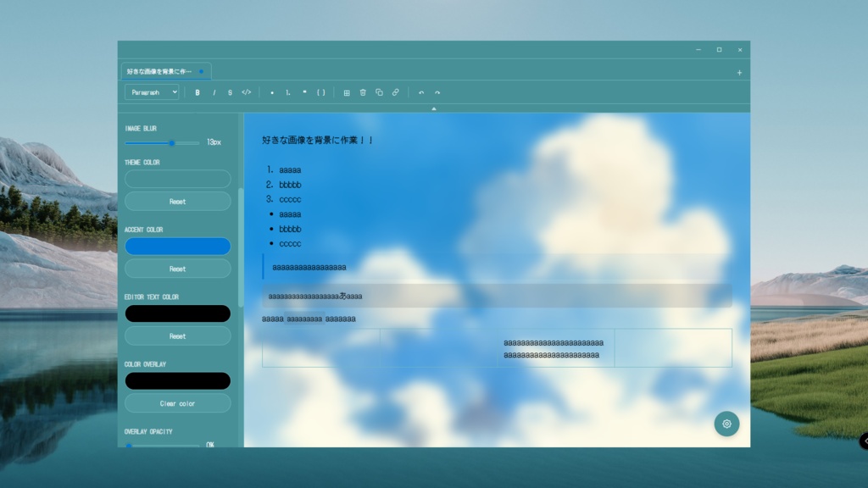Open the Paragraph style dropdown
The width and height of the screenshot is (868, 488).
tap(152, 92)
